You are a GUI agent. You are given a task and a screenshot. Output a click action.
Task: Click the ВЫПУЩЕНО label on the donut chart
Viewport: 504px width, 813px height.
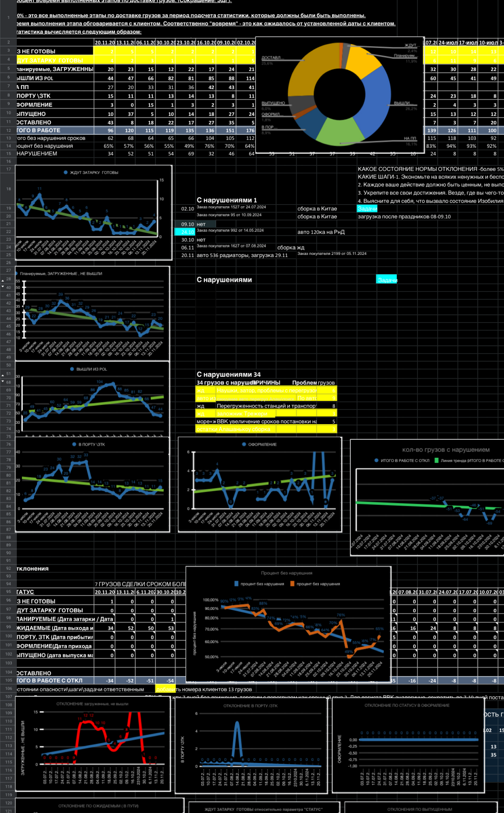[273, 103]
